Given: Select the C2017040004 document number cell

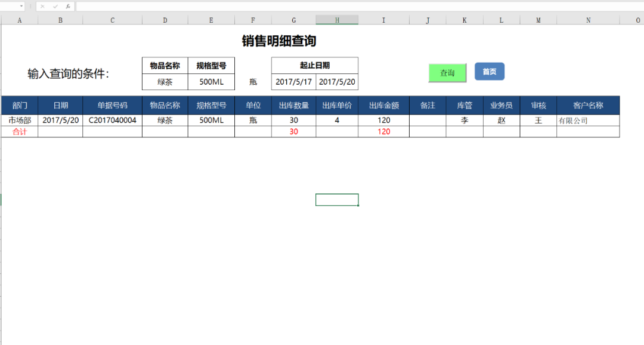Looking at the screenshot, I should click(x=112, y=120).
